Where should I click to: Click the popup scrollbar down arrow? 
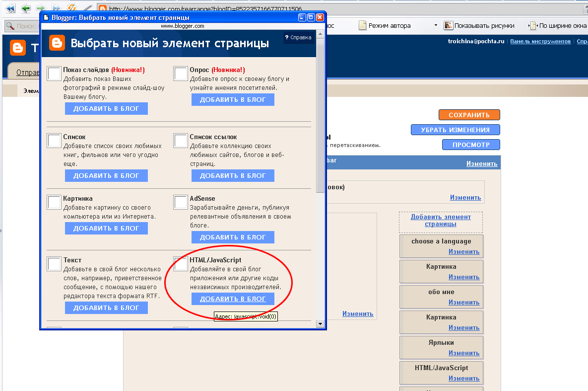click(x=320, y=324)
